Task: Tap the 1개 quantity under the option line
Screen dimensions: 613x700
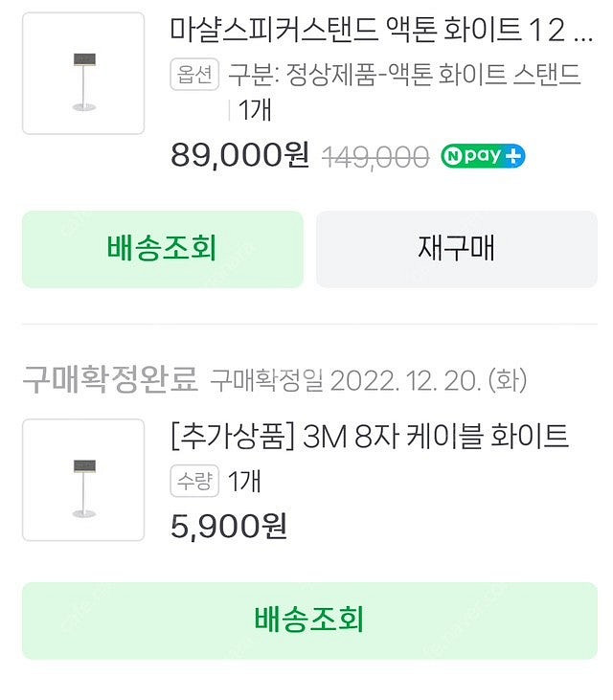Action: [x=254, y=110]
